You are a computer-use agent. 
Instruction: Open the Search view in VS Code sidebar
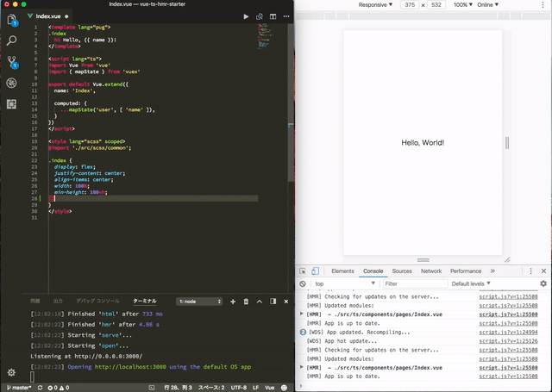pyautogui.click(x=11, y=40)
